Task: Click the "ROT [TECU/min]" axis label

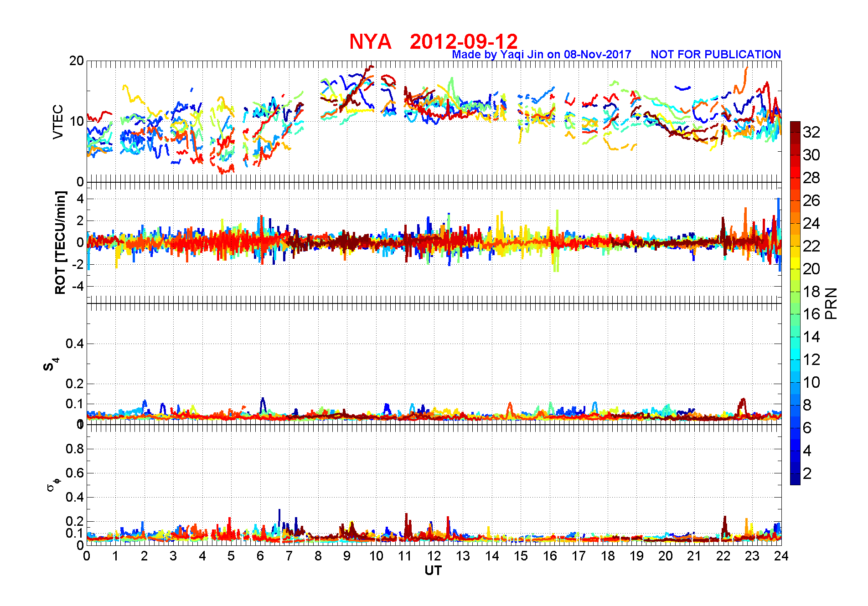Action: [x=60, y=242]
